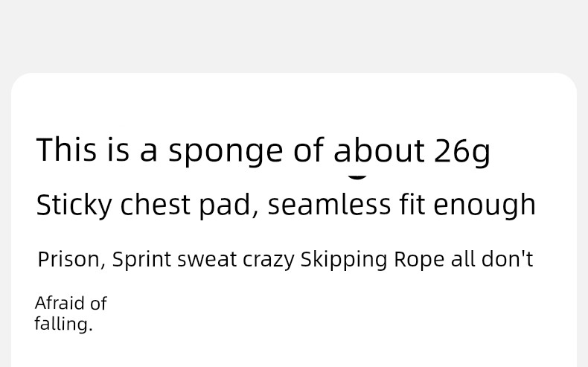Select the phrase "seamless fit enough"
Image resolution: width=588 pixels, height=367 pixels.
pos(402,205)
